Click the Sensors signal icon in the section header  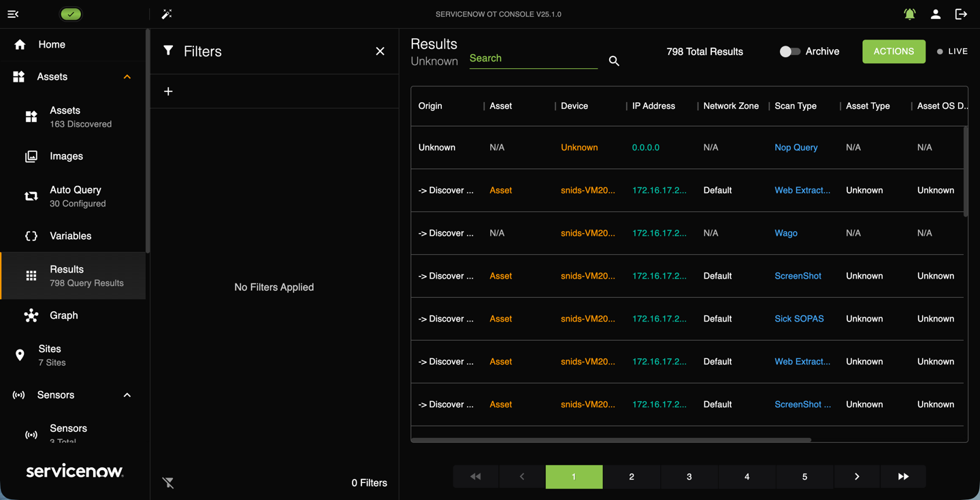[x=19, y=395]
